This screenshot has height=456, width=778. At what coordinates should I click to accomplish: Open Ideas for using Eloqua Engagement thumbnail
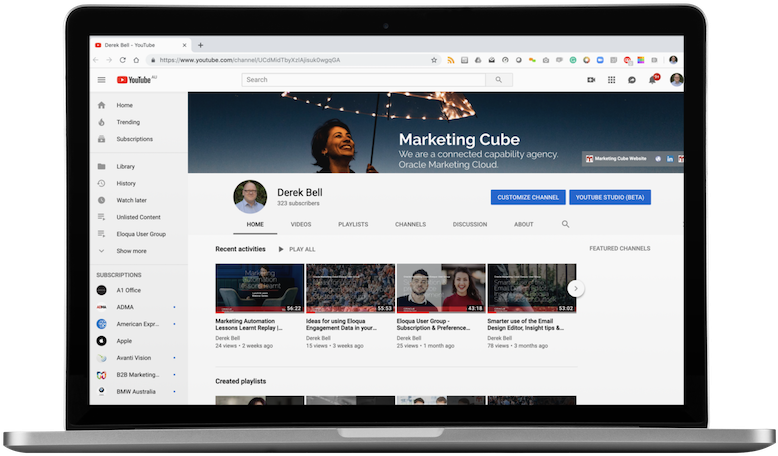click(350, 288)
